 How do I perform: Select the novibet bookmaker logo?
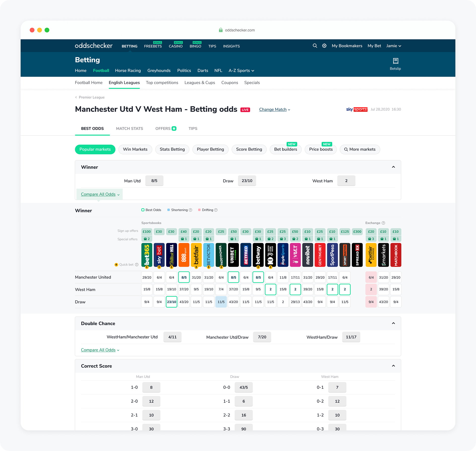(308, 255)
